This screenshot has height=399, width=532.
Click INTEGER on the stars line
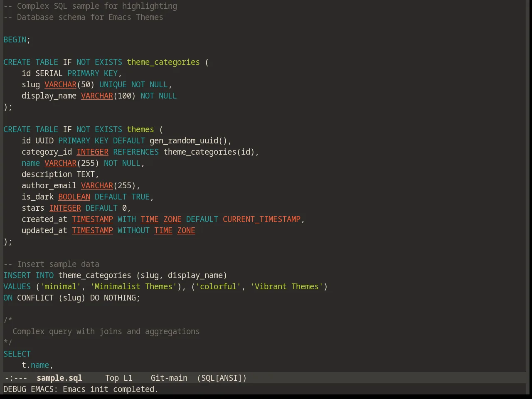[65, 208]
